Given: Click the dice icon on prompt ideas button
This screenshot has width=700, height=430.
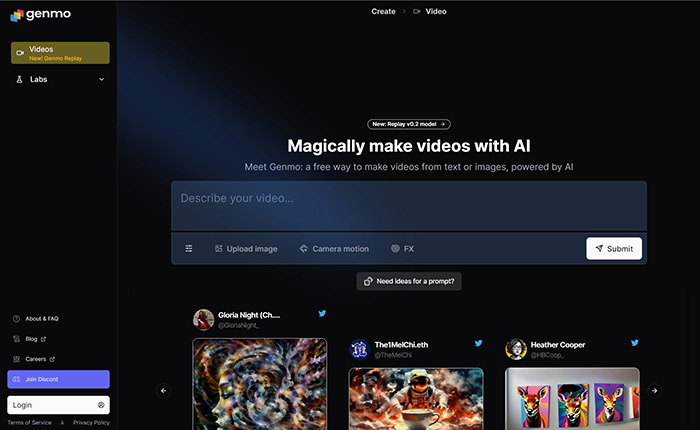Looking at the screenshot, I should [368, 281].
